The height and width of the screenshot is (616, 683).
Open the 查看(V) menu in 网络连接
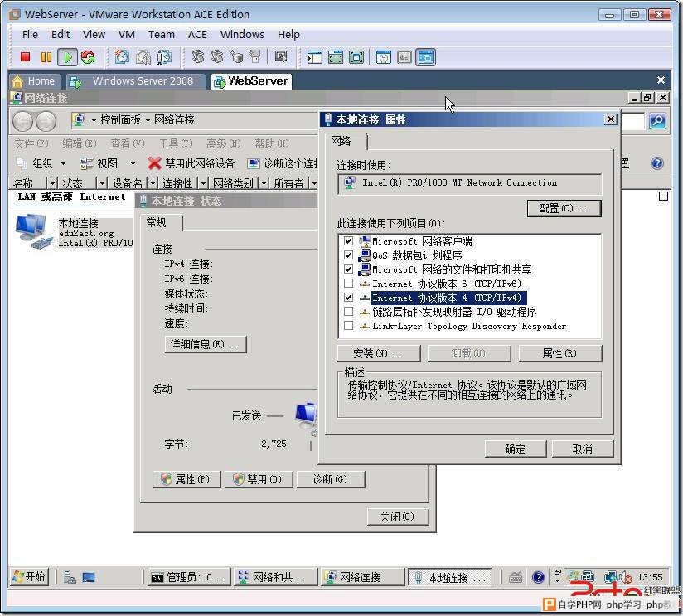[127, 143]
